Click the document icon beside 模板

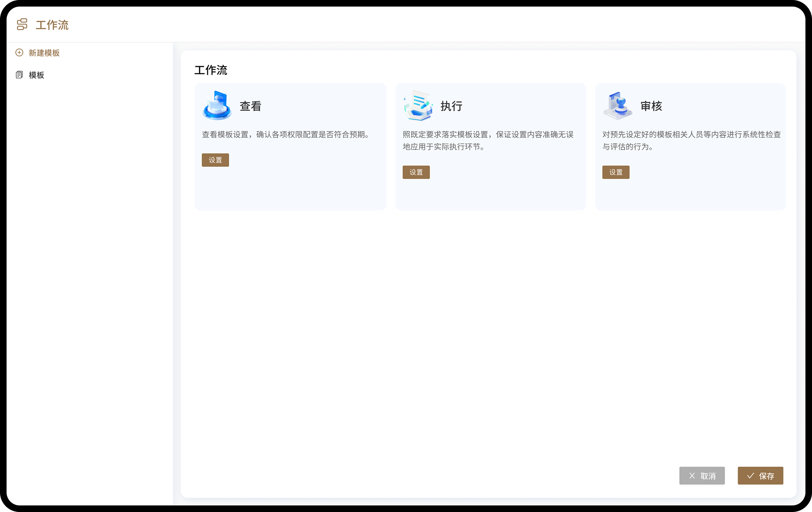tap(19, 75)
